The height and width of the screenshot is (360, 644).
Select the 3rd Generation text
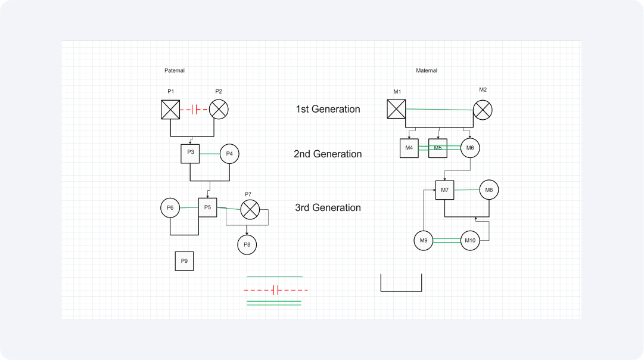coord(328,207)
